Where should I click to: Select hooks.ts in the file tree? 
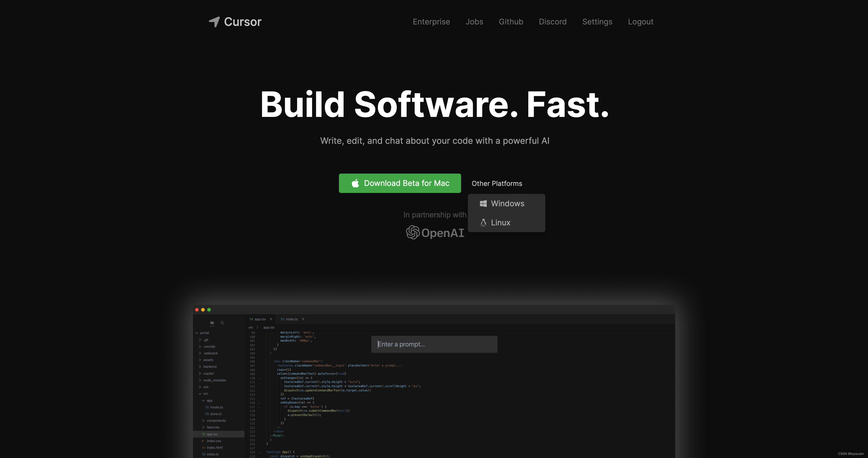tap(216, 407)
